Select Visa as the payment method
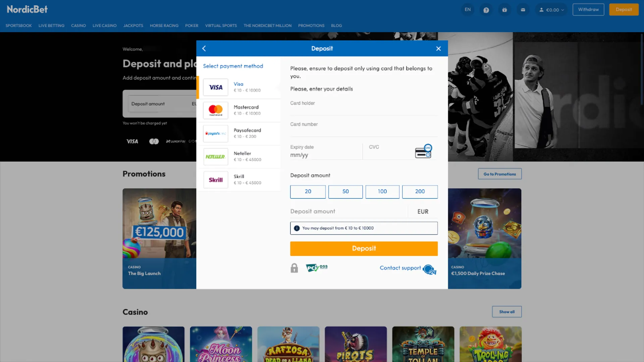The height and width of the screenshot is (362, 644). tap(239, 87)
